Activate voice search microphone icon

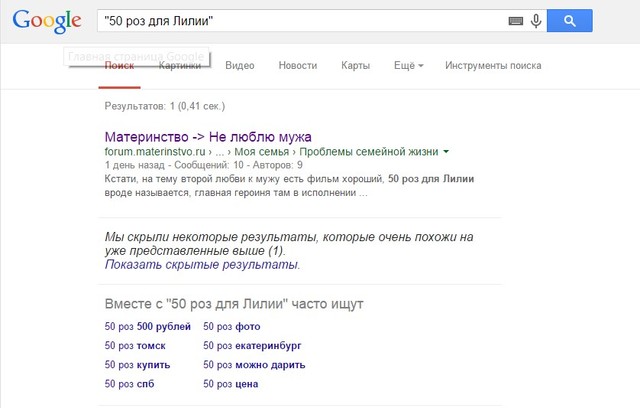536,20
